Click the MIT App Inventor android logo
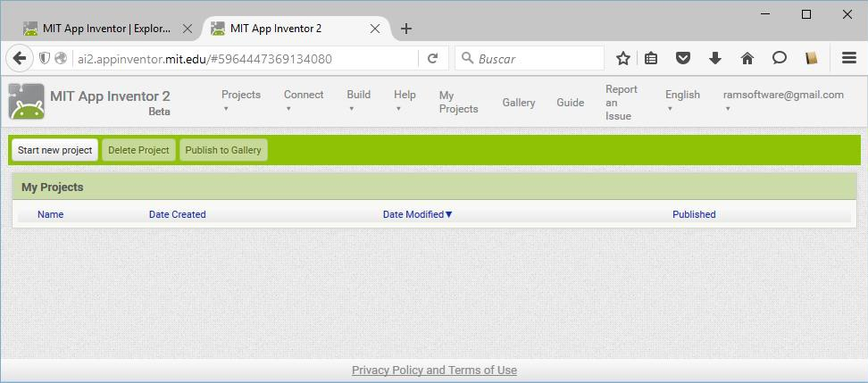868x383 pixels. pyautogui.click(x=26, y=102)
